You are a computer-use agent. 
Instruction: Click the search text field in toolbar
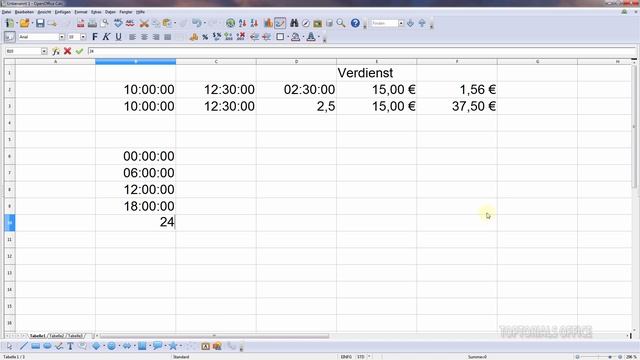click(x=384, y=23)
